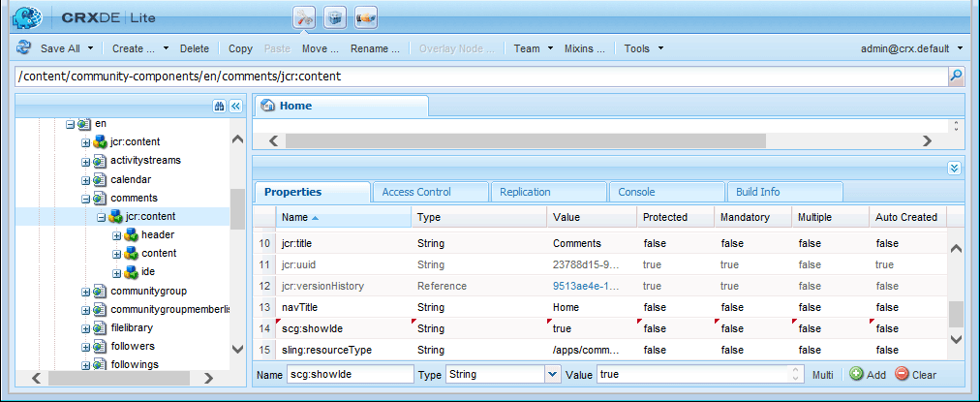Open the jcr:versionHistory reference link value
This screenshot has height=402, width=980.
click(586, 286)
